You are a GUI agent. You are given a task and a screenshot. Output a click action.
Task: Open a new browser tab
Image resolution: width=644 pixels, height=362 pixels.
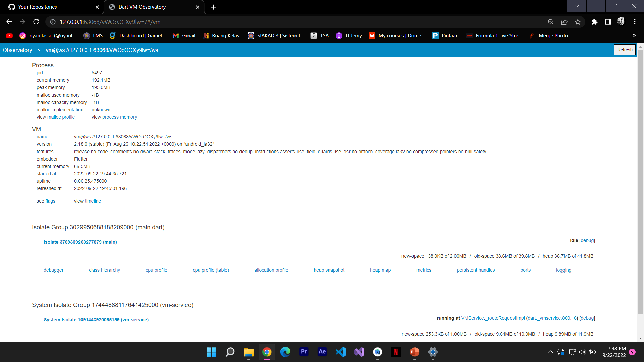pos(213,7)
